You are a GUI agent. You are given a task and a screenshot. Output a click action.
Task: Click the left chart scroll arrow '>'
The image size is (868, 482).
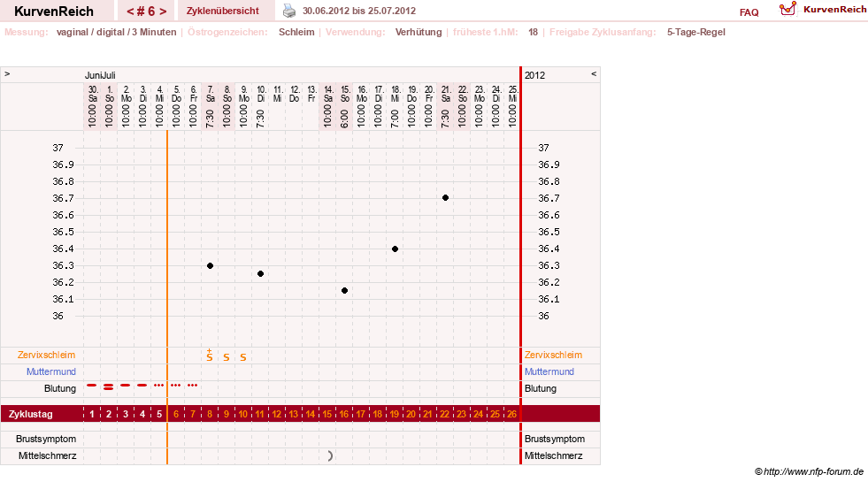tap(7, 74)
